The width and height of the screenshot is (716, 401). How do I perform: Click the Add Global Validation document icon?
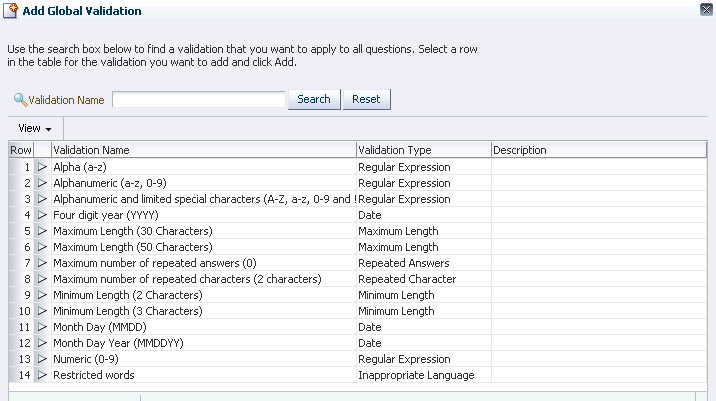pyautogui.click(x=11, y=11)
